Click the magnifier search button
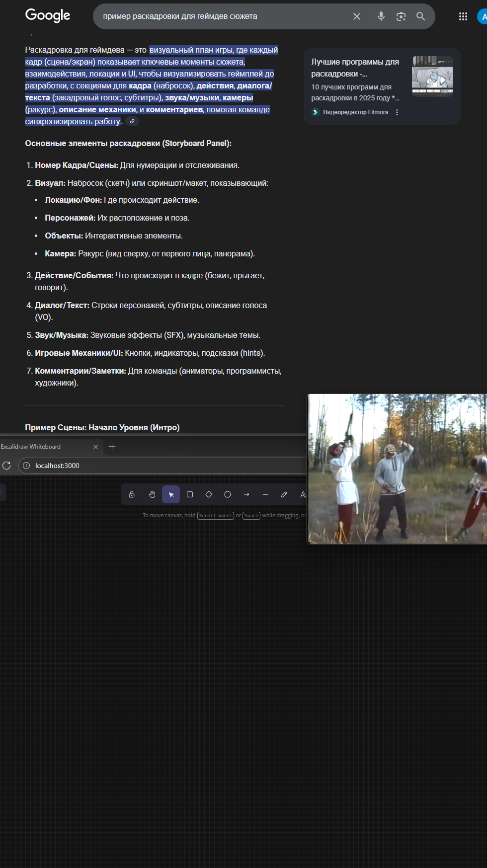 coord(420,16)
